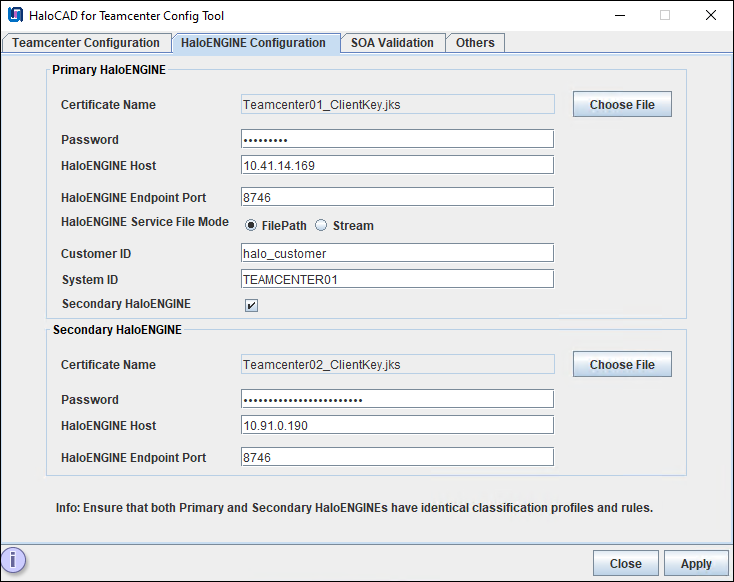The height and width of the screenshot is (582, 734).
Task: Switch to Teamcenter Configuration tab
Action: (86, 43)
